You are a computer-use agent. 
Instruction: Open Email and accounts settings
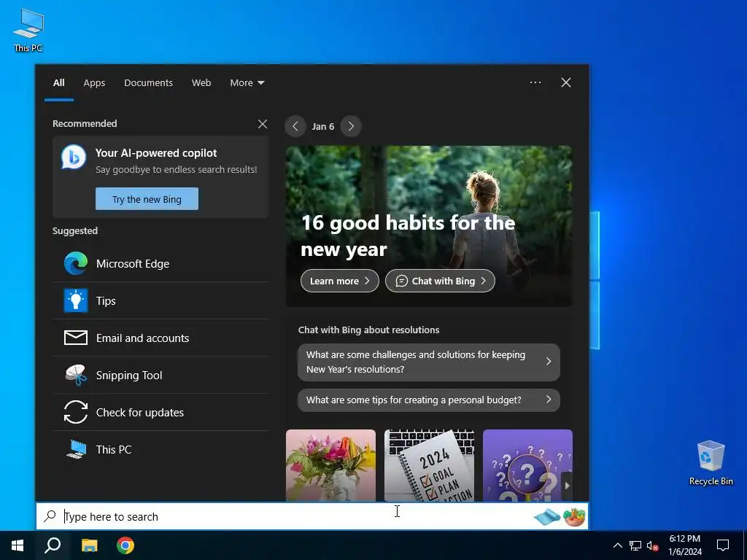point(160,338)
